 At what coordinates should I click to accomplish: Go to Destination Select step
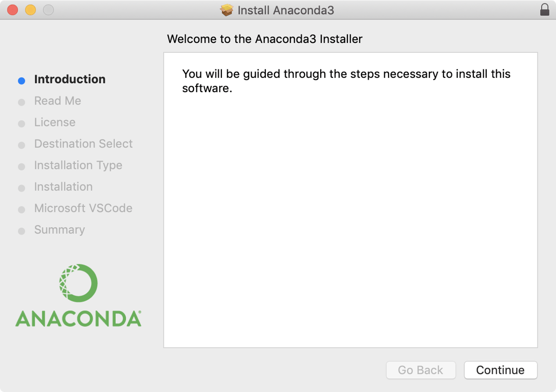(83, 144)
